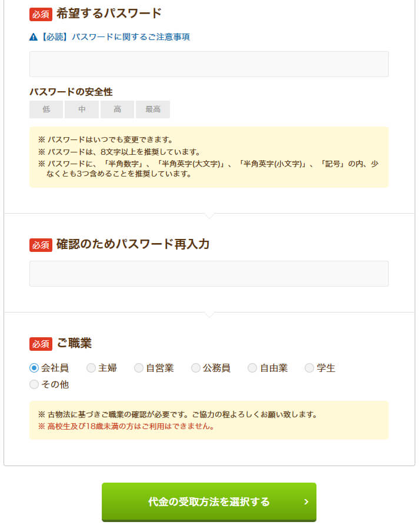Viewport: 420px width, 525px height.
Task: Select the その他 occupation option
Action: [x=34, y=384]
